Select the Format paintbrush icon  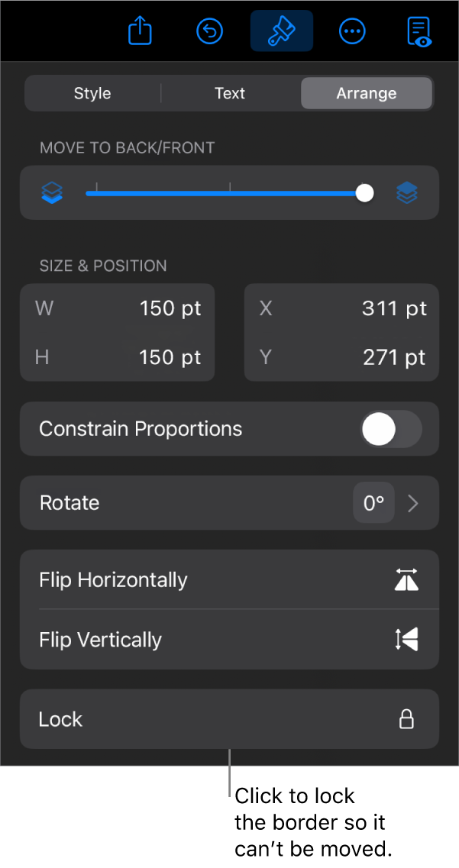click(281, 31)
